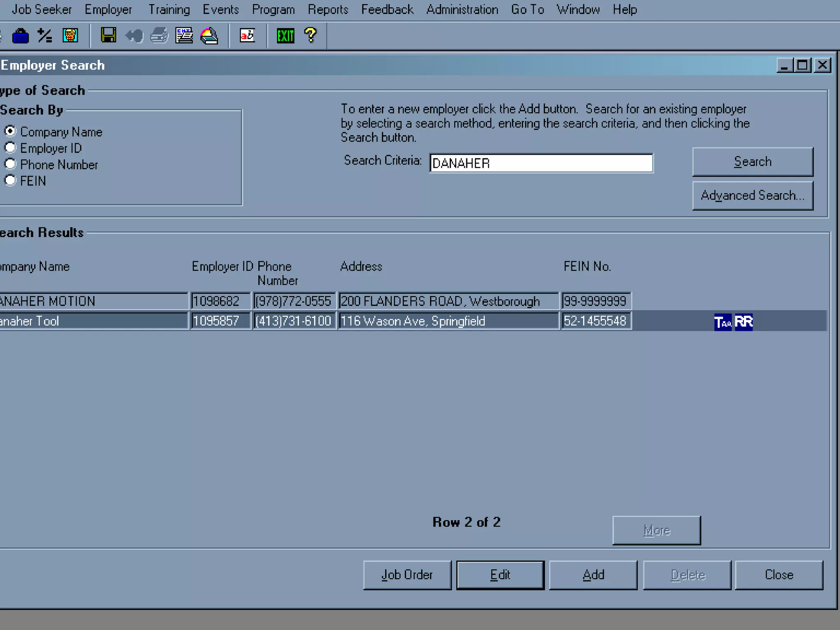The width and height of the screenshot is (840, 630).
Task: Click the plus-slash-equals toolbar icon
Action: click(x=45, y=36)
